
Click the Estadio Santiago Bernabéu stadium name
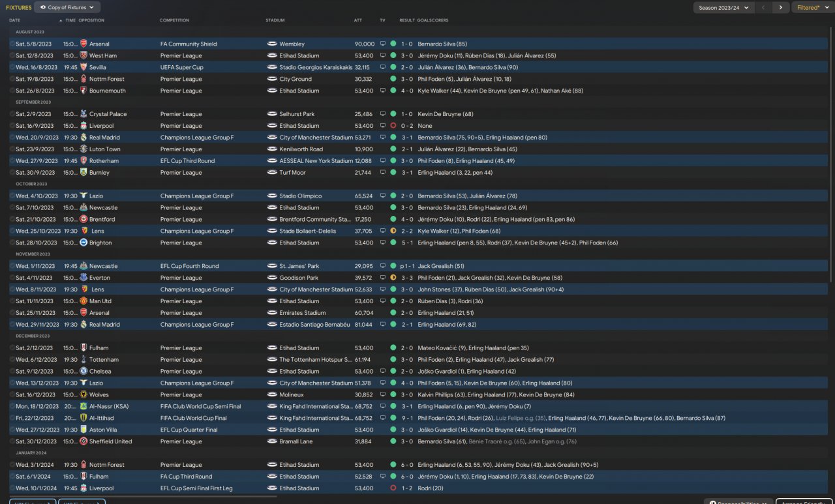[314, 325]
